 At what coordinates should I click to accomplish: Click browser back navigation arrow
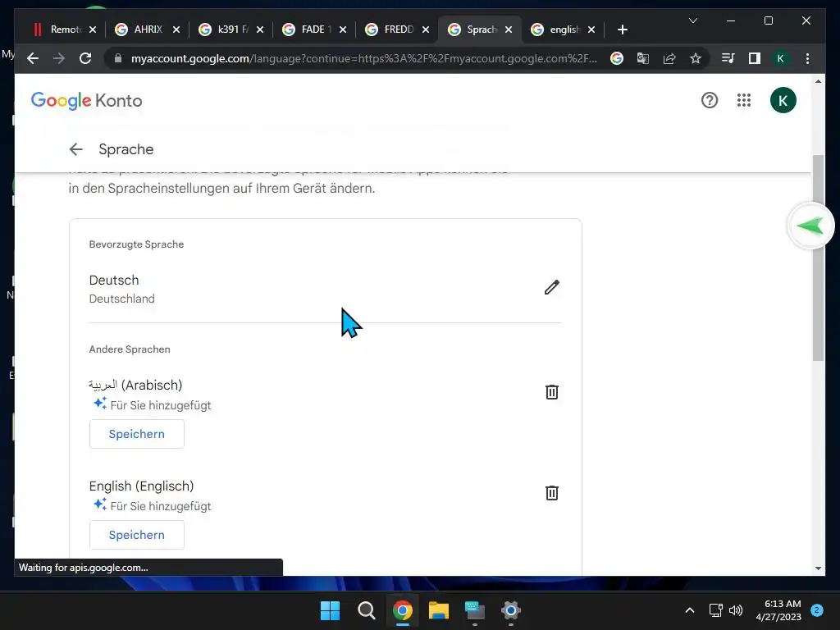pyautogui.click(x=33, y=58)
